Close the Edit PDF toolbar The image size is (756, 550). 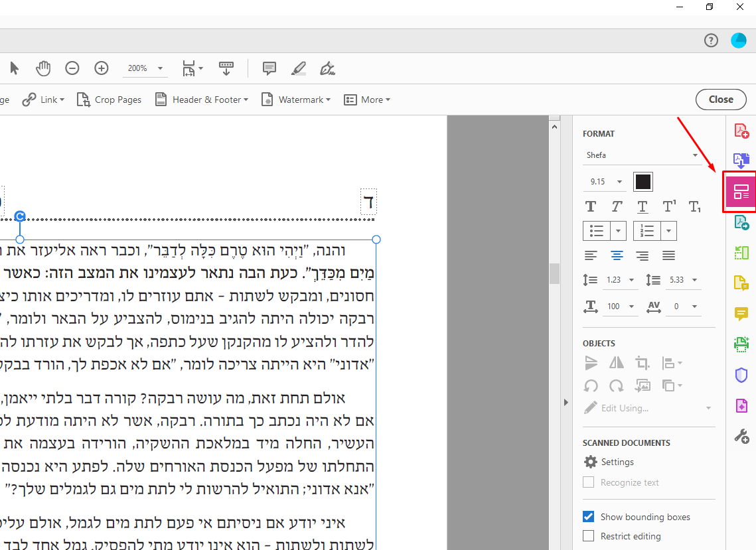tap(721, 100)
